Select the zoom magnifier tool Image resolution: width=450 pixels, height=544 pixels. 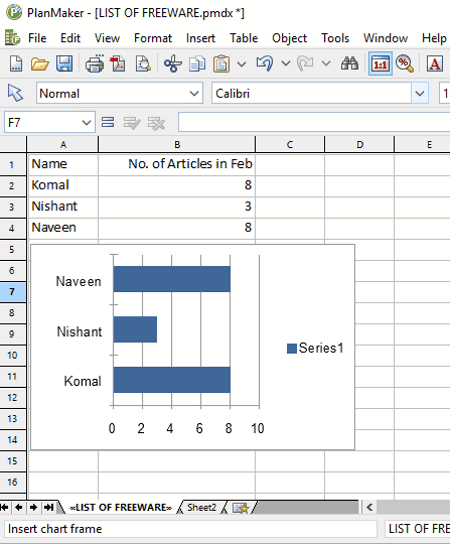[x=405, y=64]
